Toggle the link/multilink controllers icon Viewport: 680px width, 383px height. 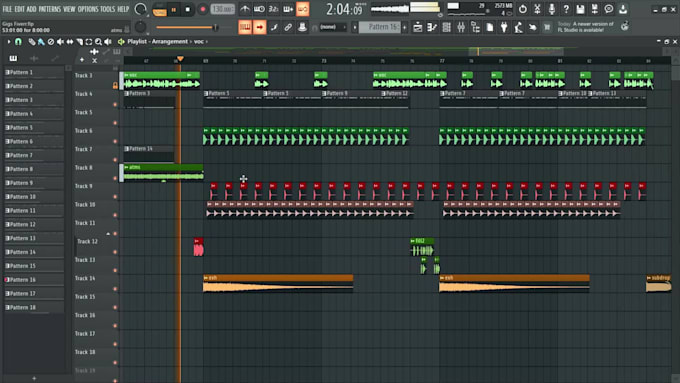288,27
